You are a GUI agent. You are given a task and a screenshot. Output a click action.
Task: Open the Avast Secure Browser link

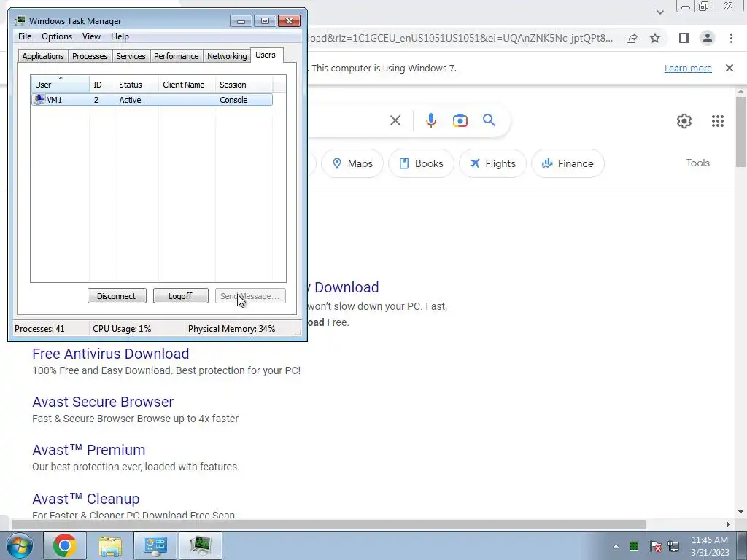[103, 402]
